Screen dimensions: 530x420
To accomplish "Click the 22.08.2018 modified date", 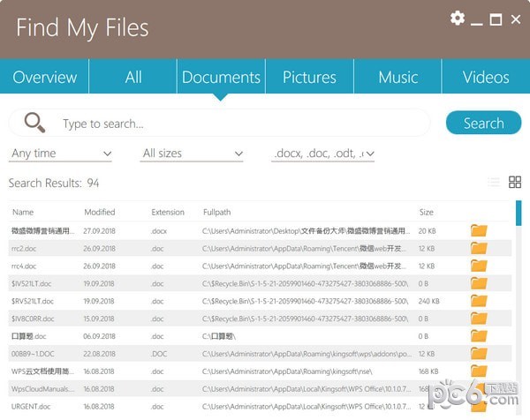I will [99, 354].
